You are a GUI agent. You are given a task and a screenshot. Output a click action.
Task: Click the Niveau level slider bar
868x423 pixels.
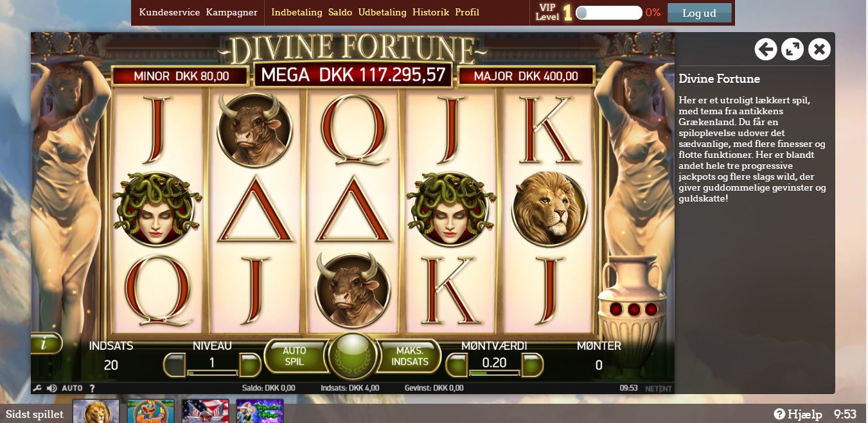point(212,372)
